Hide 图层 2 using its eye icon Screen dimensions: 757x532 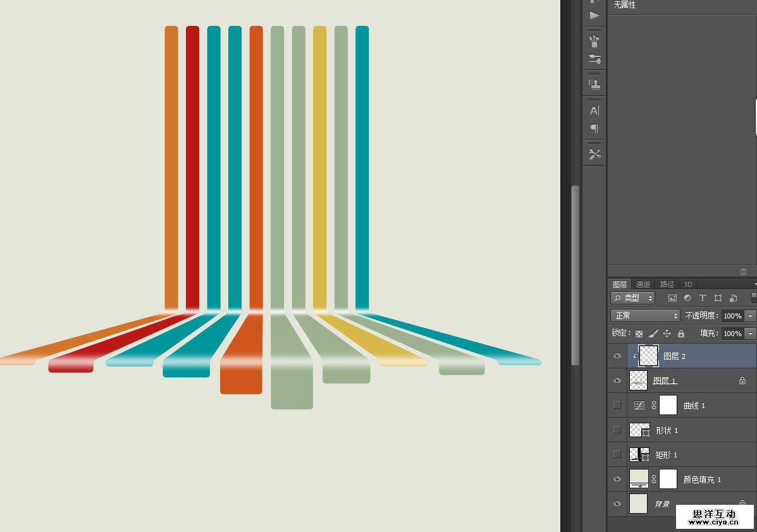[617, 356]
